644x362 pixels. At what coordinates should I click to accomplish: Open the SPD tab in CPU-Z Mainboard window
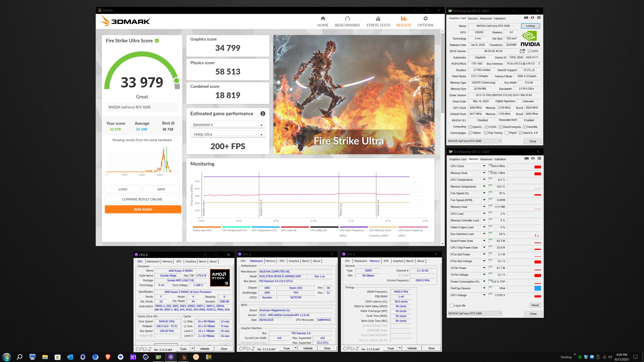point(282,261)
